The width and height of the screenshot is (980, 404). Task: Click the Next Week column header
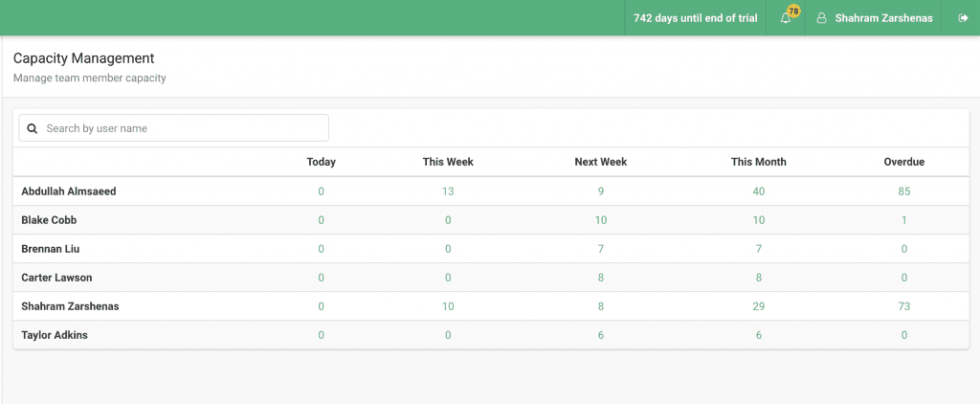[x=601, y=162]
